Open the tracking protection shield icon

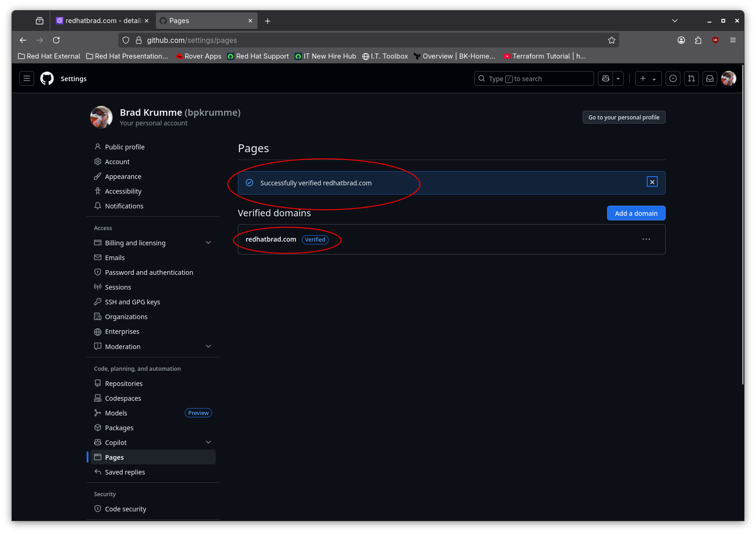click(126, 40)
